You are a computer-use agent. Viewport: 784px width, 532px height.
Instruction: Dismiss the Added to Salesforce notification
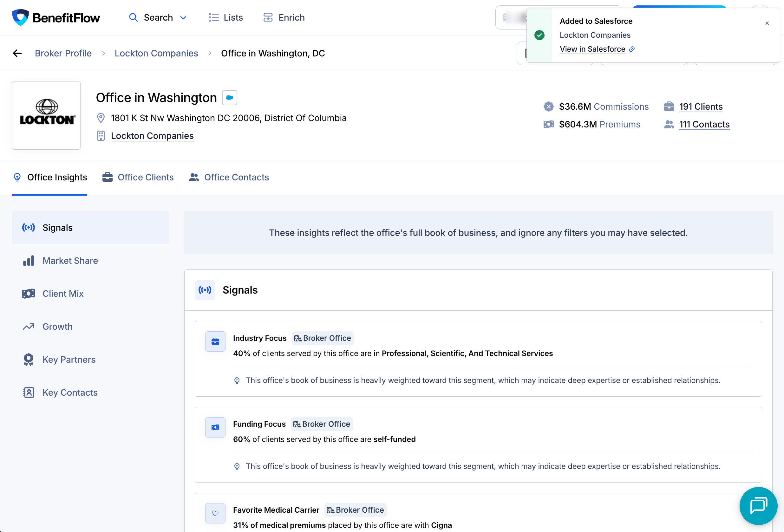767,23
